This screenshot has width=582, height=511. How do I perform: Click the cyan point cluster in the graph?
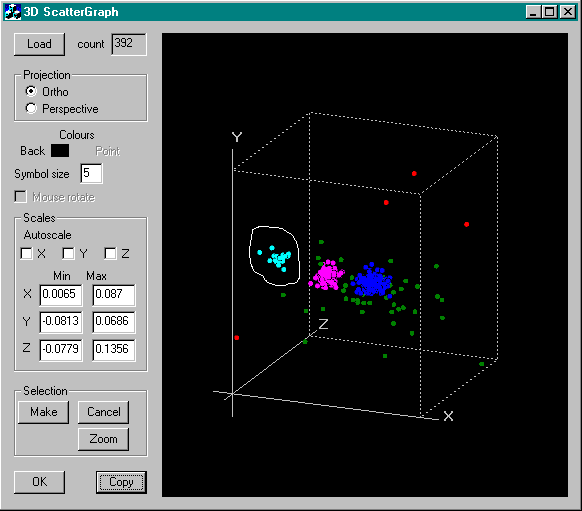click(x=278, y=257)
